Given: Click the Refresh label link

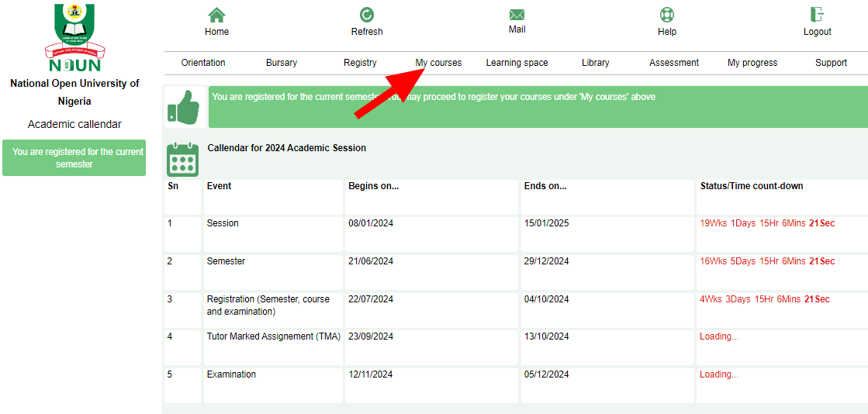Looking at the screenshot, I should 366,32.
